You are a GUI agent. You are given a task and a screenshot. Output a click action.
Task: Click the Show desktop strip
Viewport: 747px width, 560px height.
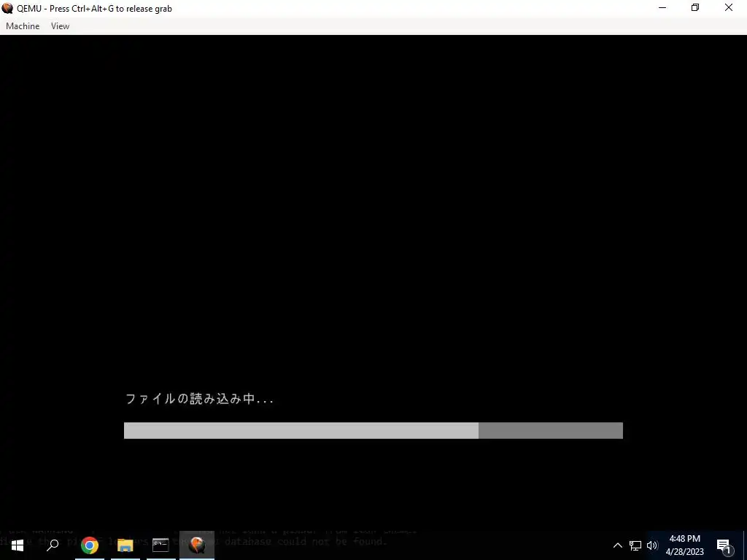click(x=745, y=545)
